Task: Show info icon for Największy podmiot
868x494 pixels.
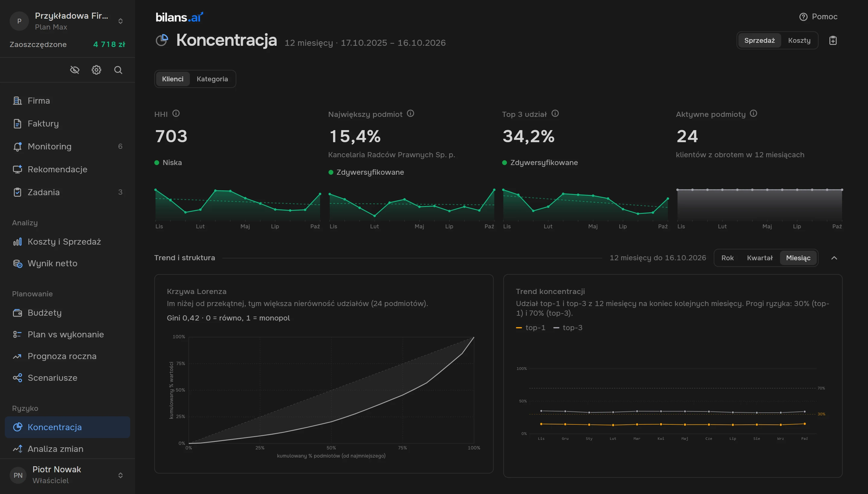Action: (410, 113)
